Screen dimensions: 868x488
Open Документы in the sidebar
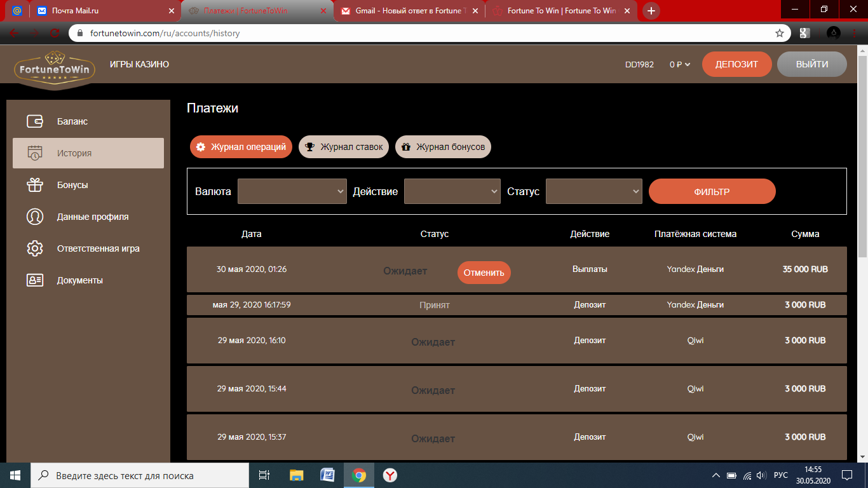coord(88,280)
